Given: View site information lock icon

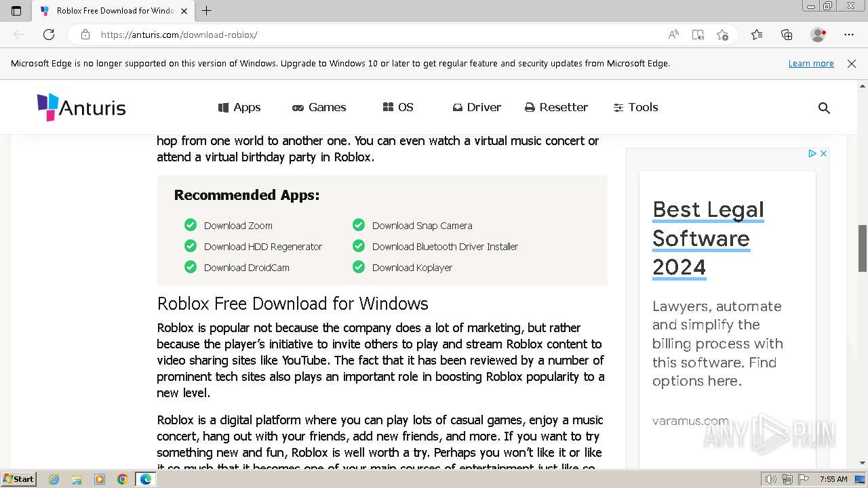Looking at the screenshot, I should 85,35.
